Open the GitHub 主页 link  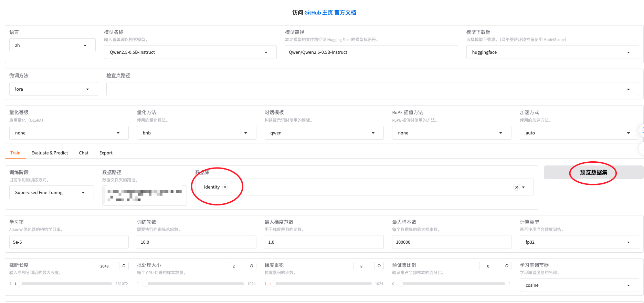point(318,13)
